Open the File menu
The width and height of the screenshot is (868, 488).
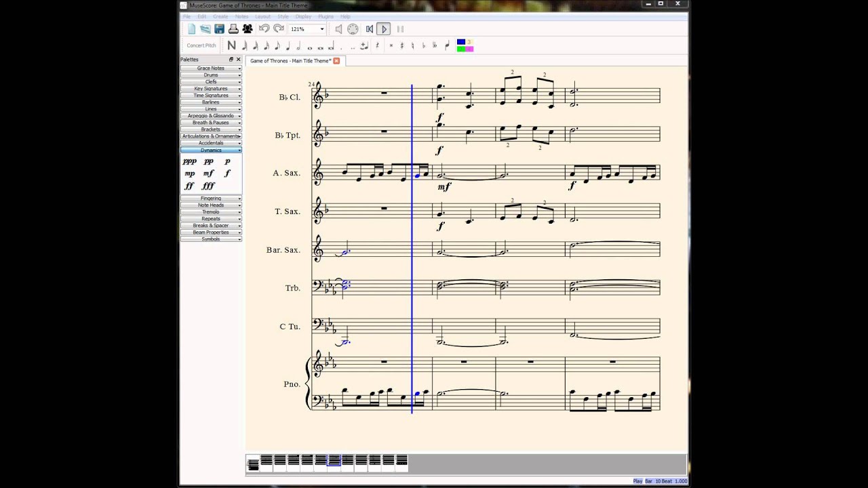[186, 16]
